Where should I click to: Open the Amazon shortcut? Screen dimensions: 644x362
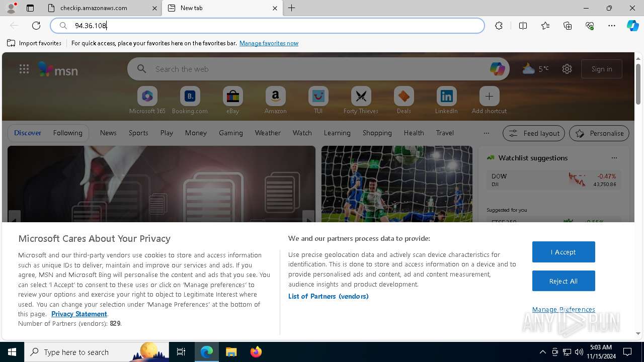coord(275,100)
